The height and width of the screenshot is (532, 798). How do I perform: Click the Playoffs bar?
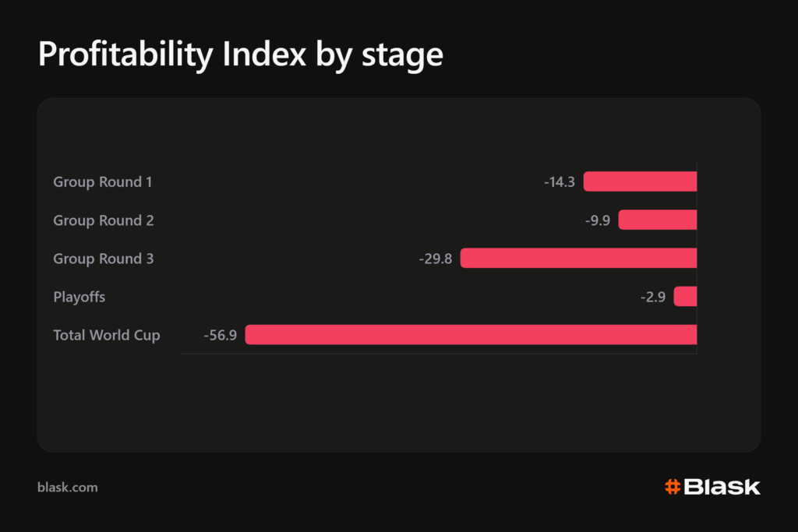(x=686, y=297)
